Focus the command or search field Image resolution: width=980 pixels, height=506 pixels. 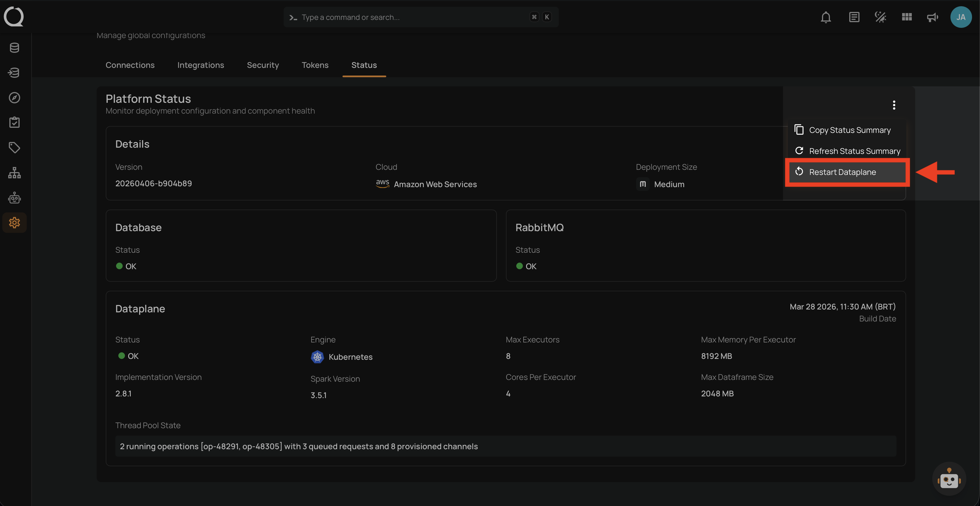(421, 17)
